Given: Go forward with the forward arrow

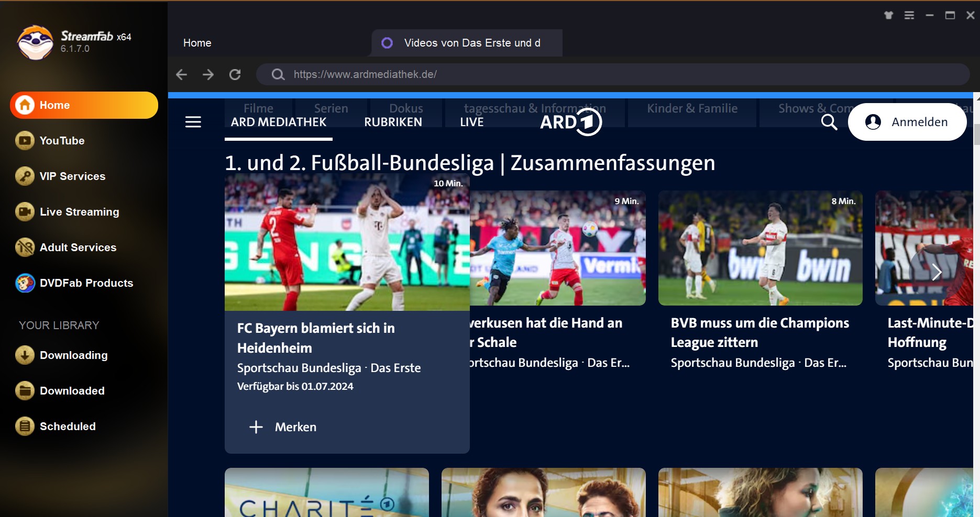Looking at the screenshot, I should point(208,74).
